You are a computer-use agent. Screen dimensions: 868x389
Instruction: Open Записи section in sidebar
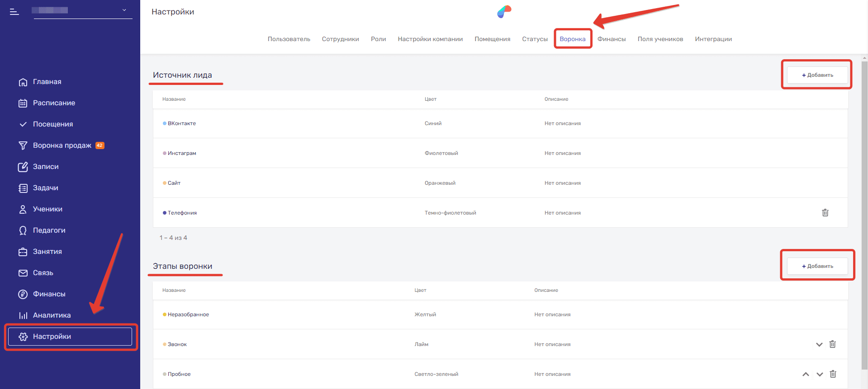click(x=46, y=167)
